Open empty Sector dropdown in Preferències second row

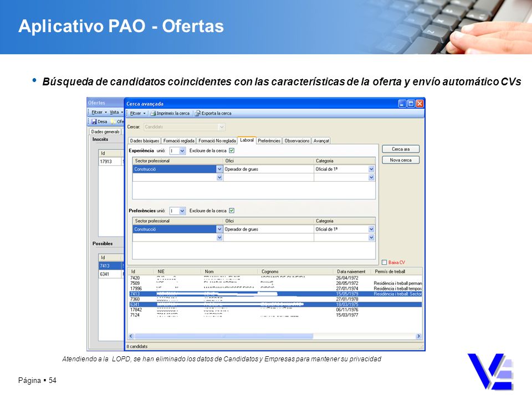click(219, 238)
